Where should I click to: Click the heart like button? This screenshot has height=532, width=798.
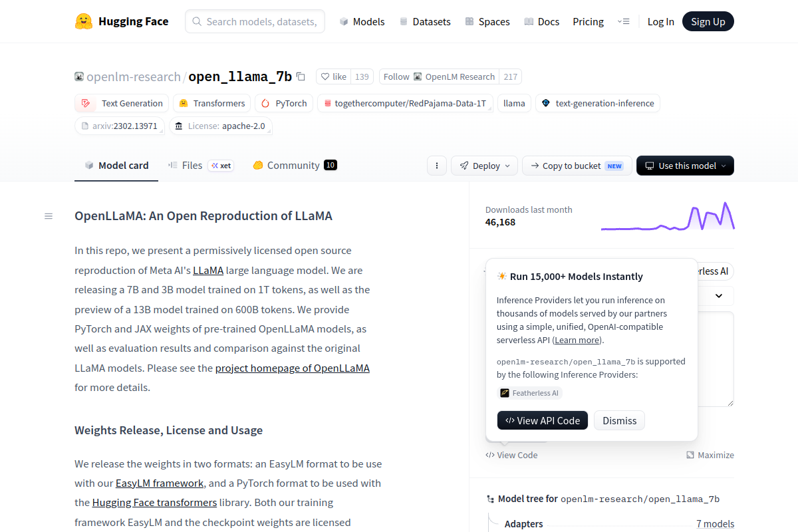click(334, 76)
